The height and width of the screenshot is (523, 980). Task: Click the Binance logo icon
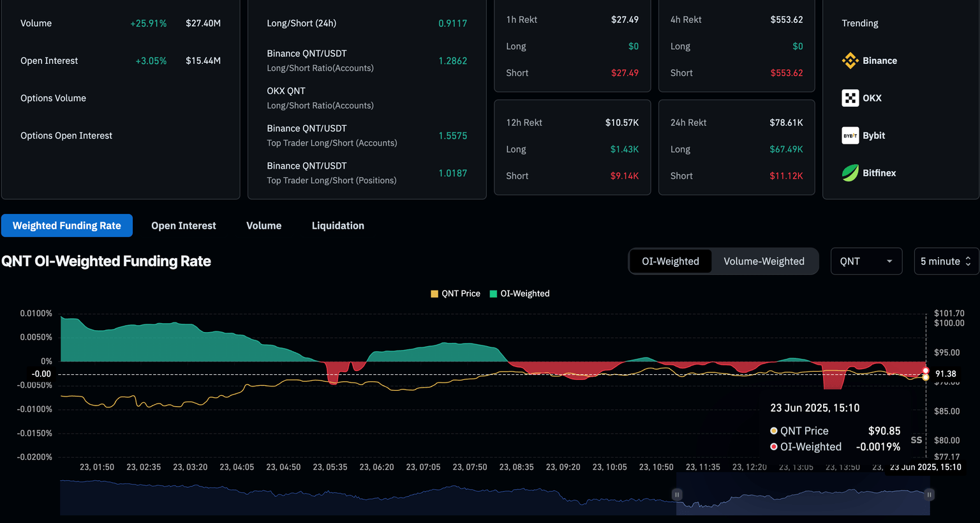pos(850,61)
